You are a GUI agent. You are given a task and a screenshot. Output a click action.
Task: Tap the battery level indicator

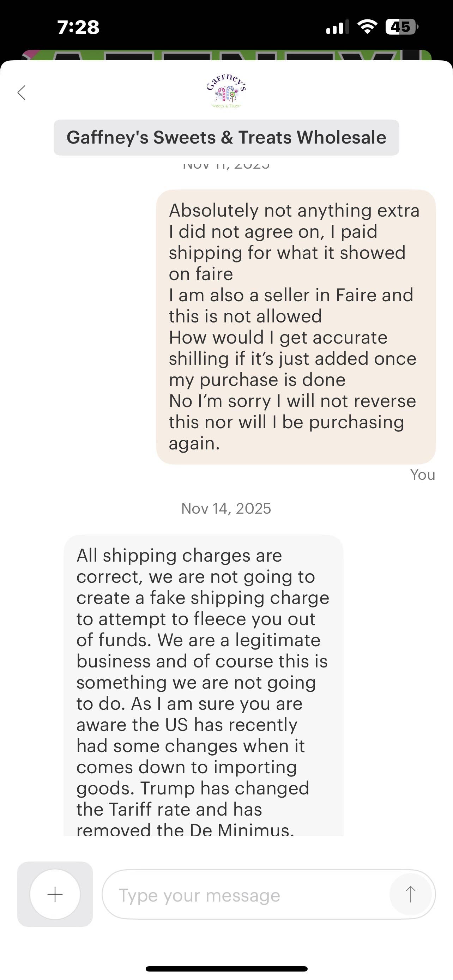[401, 27]
